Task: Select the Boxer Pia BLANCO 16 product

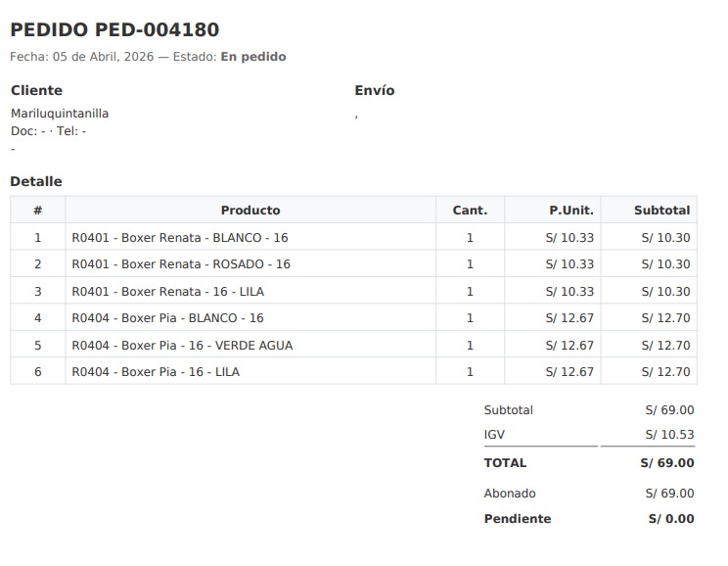Action: pyautogui.click(x=167, y=318)
